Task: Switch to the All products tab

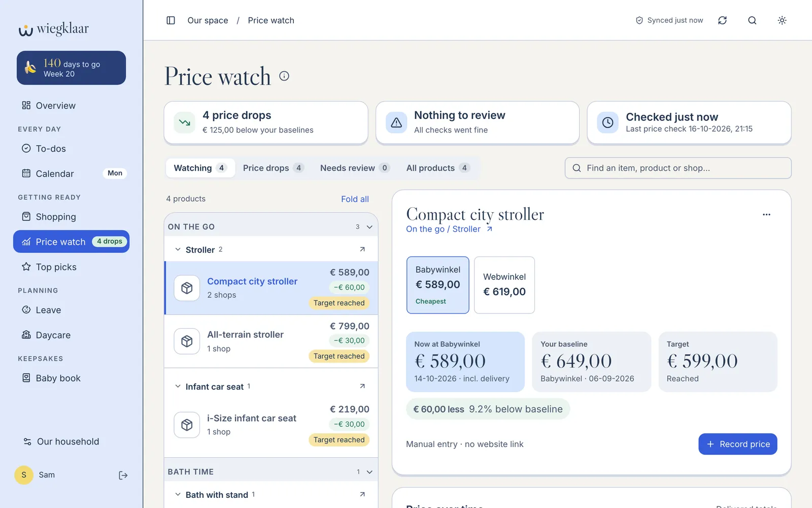Action: click(x=437, y=168)
